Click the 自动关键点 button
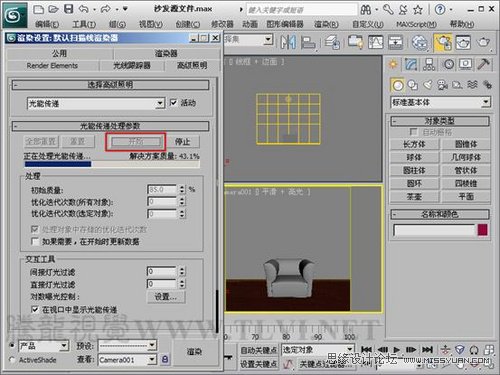Screen dimensions: 500x375 point(259,350)
